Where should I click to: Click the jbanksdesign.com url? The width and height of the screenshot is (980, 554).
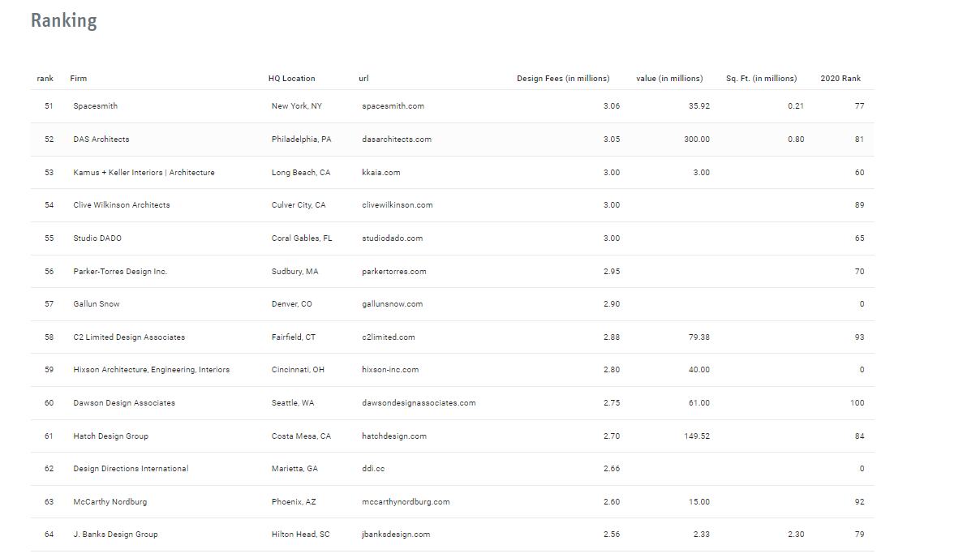(x=396, y=535)
